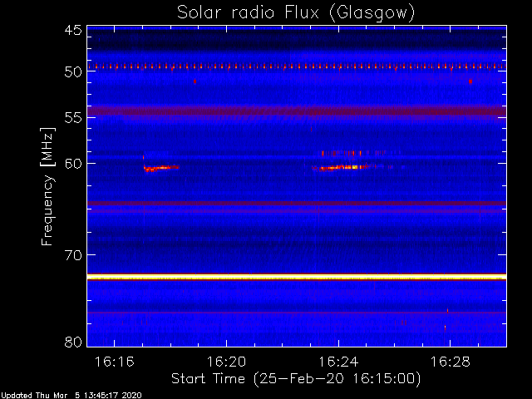The image size is (532, 399).
Task: Click the 'Updated Thu Mar 5 13:45:17 2020' text
Action: pos(71,396)
